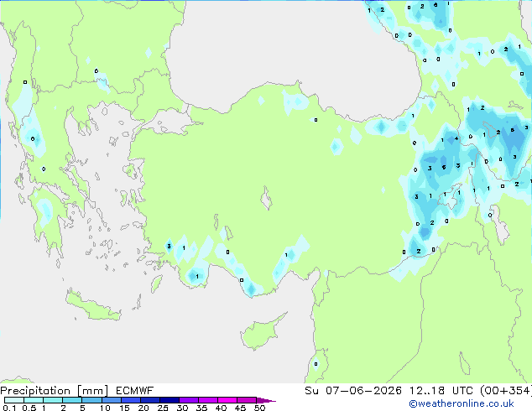The height and width of the screenshot is (411, 532).
Task: Select the 30–35 mm purple legend swatch
Action: tap(188, 400)
